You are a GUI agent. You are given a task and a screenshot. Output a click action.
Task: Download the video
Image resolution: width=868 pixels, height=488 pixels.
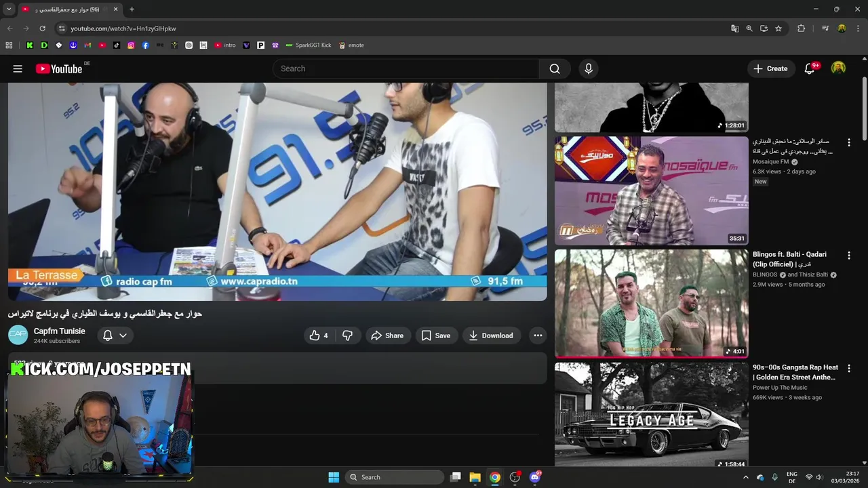click(x=491, y=335)
